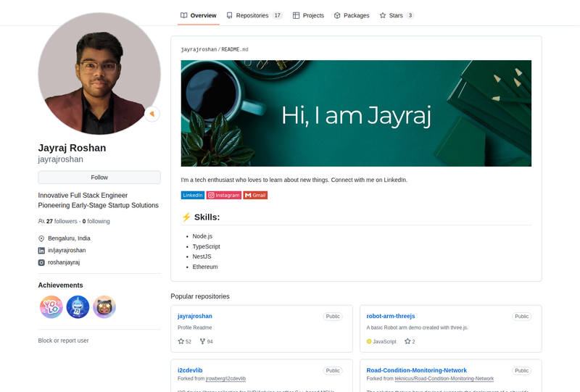Click the Starstruck achievement badge
The width and height of the screenshot is (580, 392).
point(104,307)
